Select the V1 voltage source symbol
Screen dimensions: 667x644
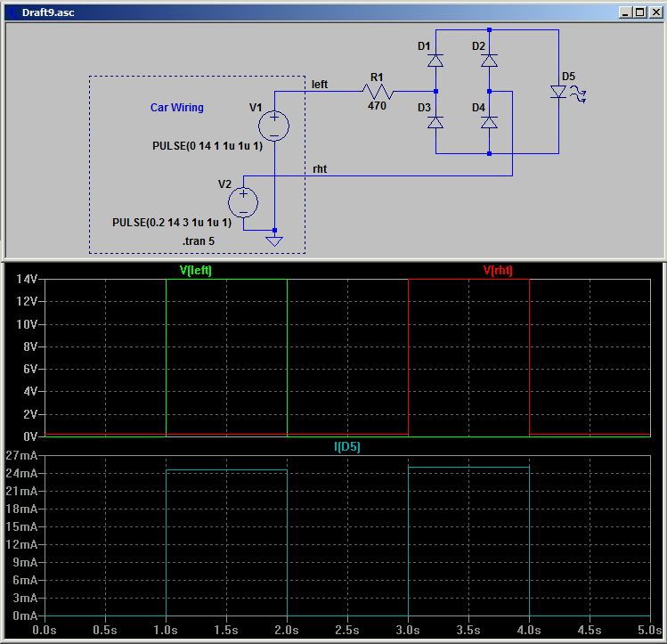pyautogui.click(x=274, y=126)
